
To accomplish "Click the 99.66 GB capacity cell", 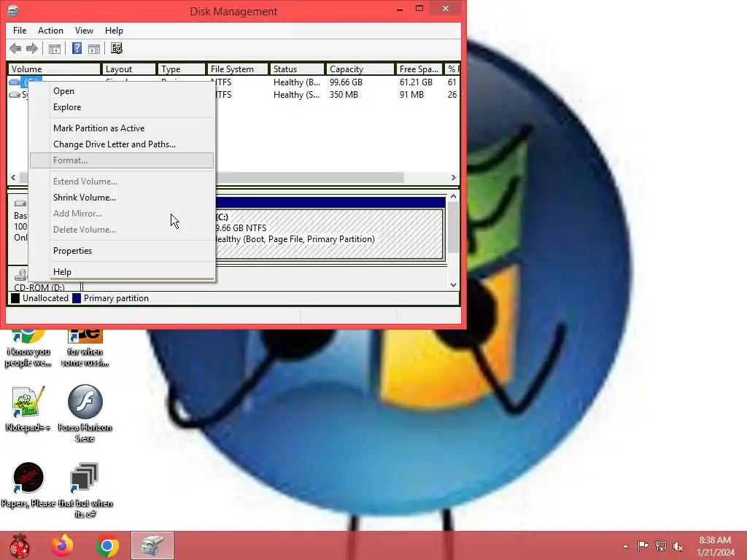I will [x=346, y=82].
